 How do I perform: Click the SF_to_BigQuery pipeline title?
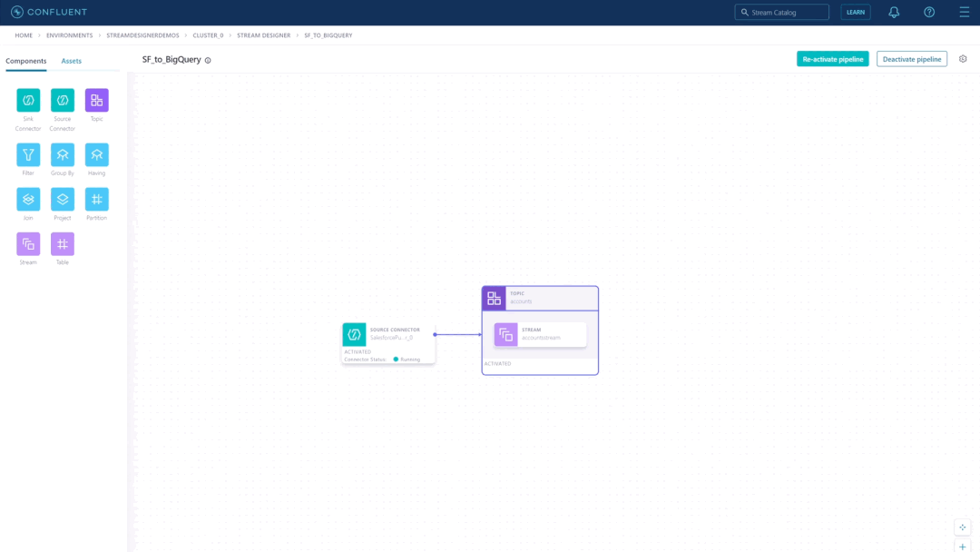171,59
